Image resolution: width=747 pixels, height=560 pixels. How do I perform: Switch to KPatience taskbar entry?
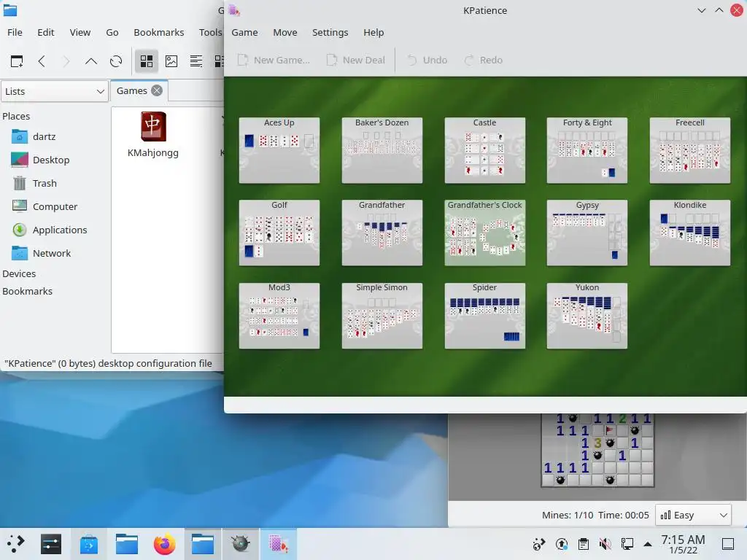pyautogui.click(x=278, y=544)
